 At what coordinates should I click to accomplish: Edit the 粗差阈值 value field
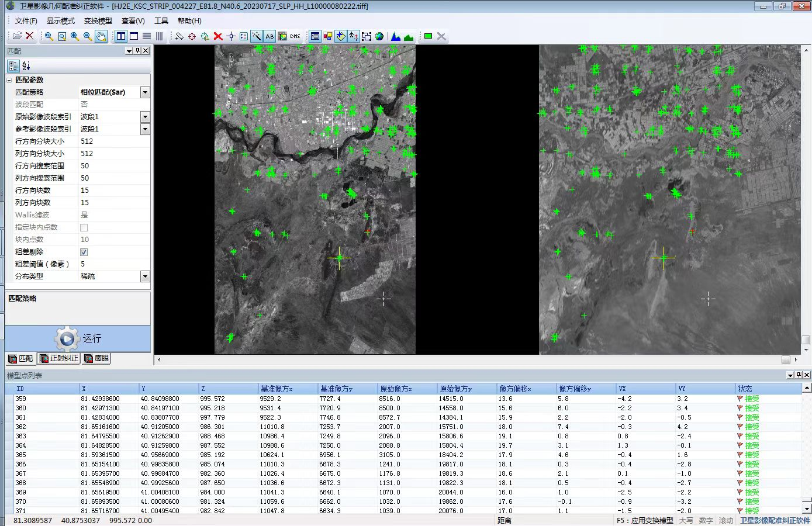click(x=111, y=264)
